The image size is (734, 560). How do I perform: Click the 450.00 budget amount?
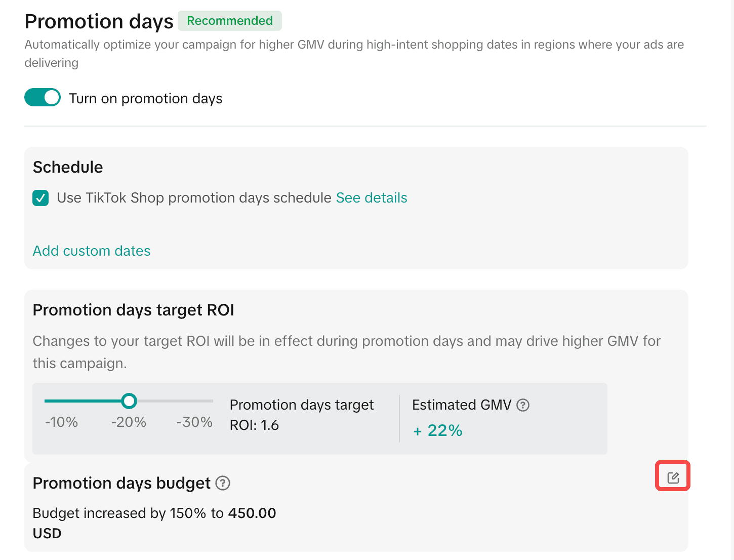tap(252, 513)
